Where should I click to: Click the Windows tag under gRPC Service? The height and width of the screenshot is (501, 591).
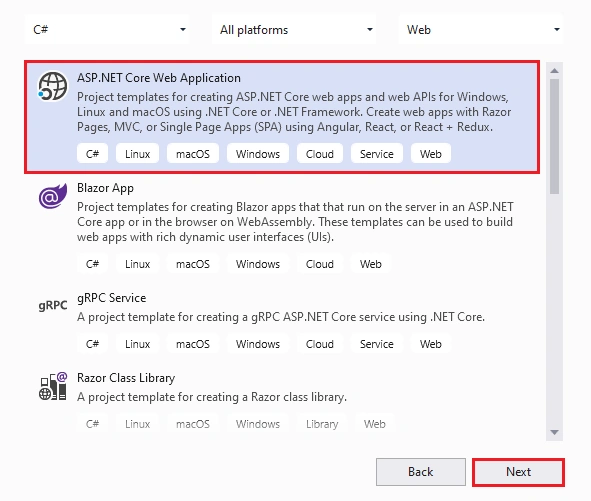point(258,343)
